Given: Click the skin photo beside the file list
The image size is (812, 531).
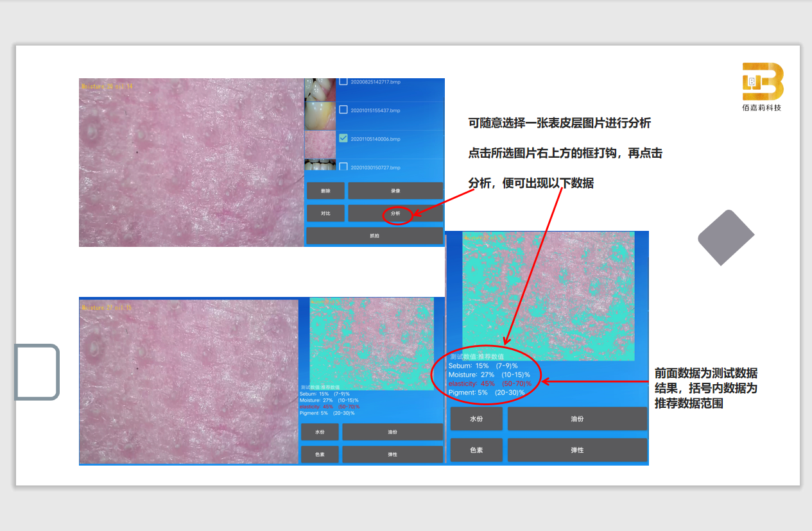Looking at the screenshot, I should (x=191, y=162).
